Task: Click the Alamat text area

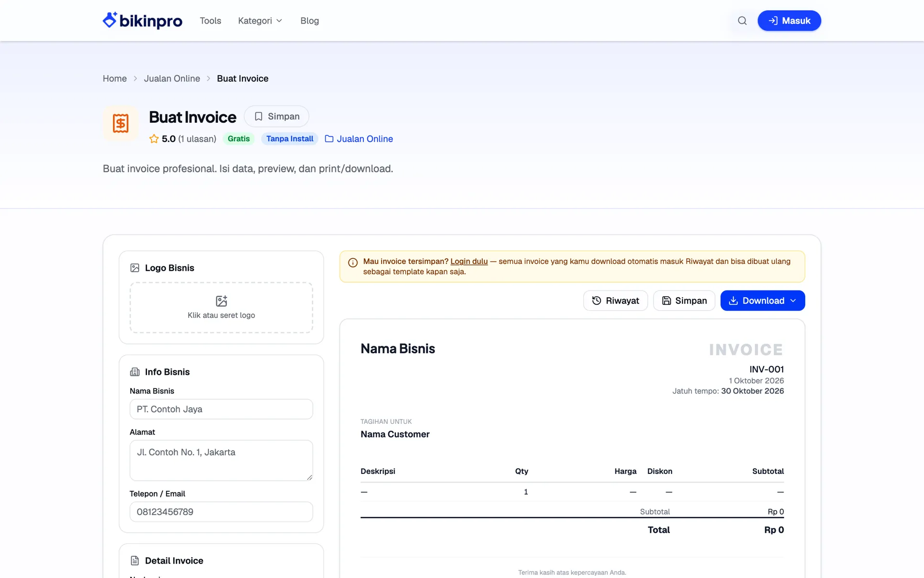Action: tap(221, 460)
